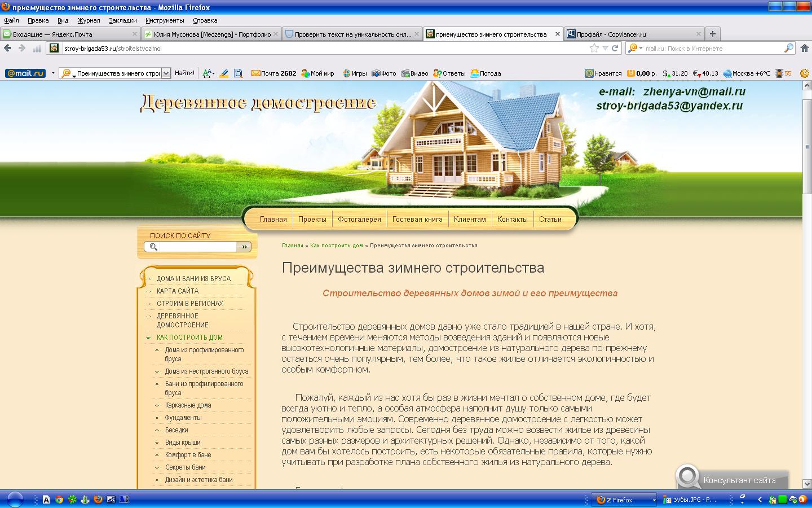Screen dimensions: 812x508
Task: Switch to the Профайл - Copylancer.ru tab
Action: tap(634, 34)
